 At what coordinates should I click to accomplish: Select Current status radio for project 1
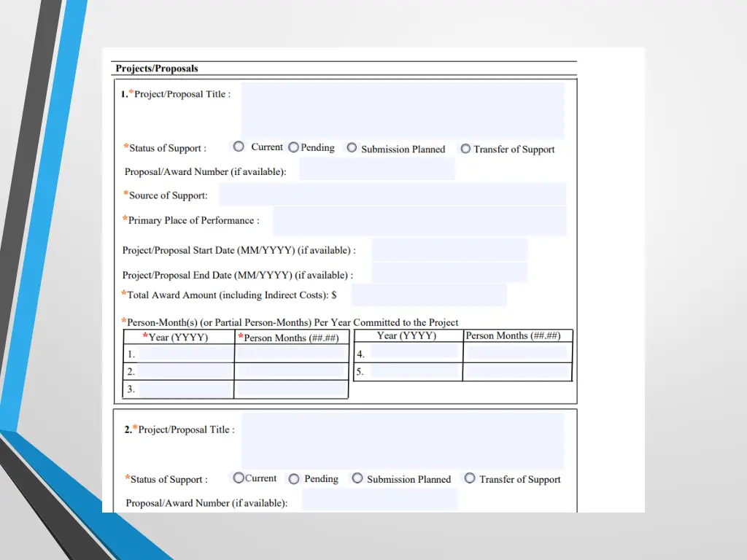(239, 147)
